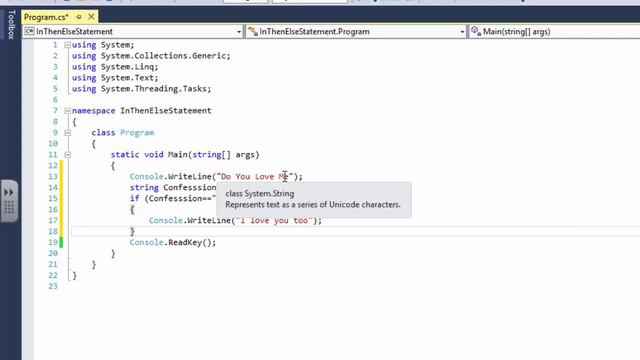Click the "static" keyword on line 11
Image resolution: width=640 pixels, height=360 pixels.
pyautogui.click(x=125, y=155)
